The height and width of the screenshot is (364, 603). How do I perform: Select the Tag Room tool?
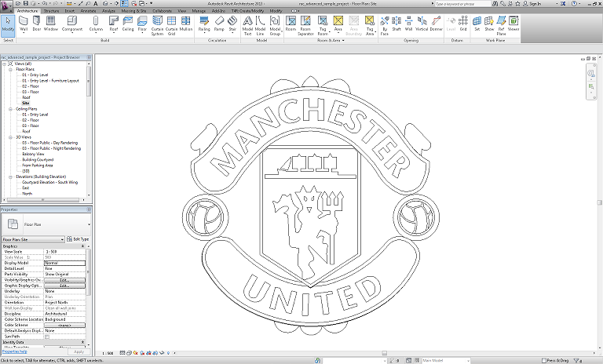point(323,26)
